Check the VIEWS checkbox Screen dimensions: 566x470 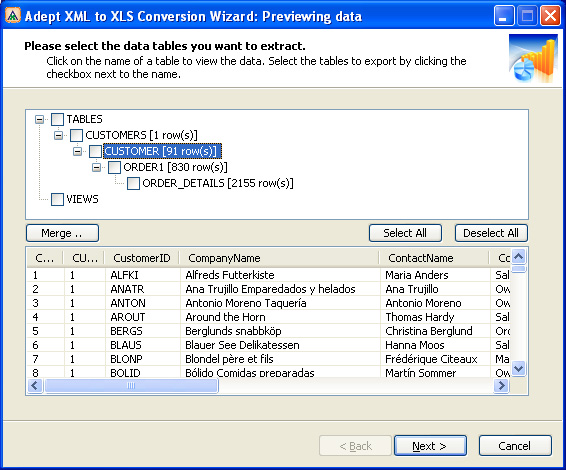[57, 199]
